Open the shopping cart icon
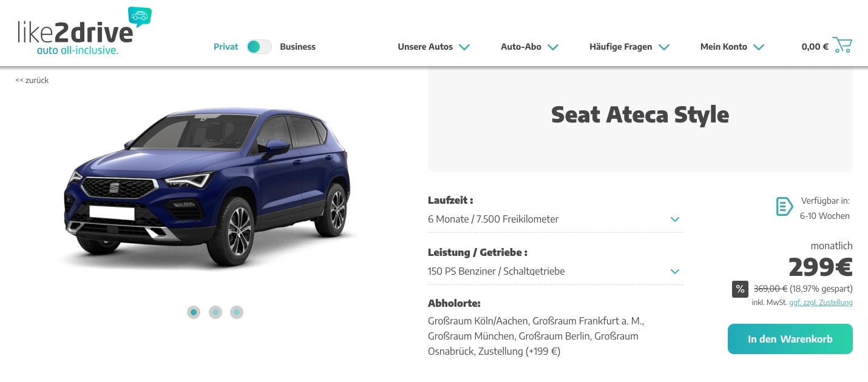Image resolution: width=868 pixels, height=382 pixels. [x=842, y=45]
